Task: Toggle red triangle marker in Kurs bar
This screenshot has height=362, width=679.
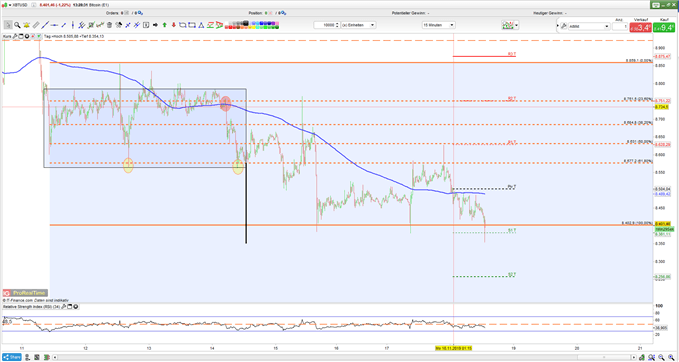Action: 33,36
